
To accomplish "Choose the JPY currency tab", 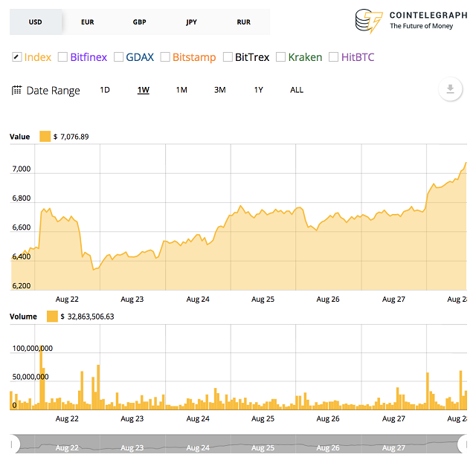I will [x=192, y=22].
